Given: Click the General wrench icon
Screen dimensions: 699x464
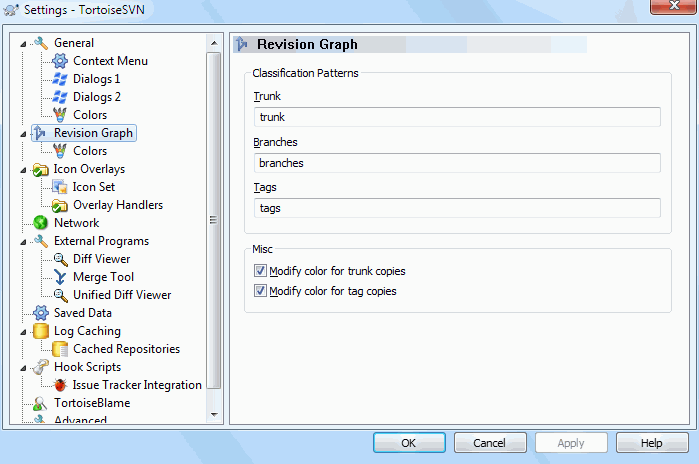Looking at the screenshot, I should pos(41,43).
